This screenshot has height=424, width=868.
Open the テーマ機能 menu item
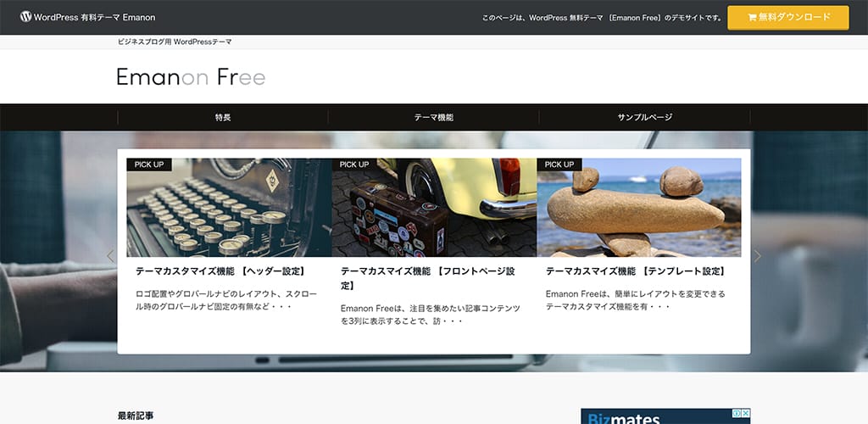tap(433, 117)
